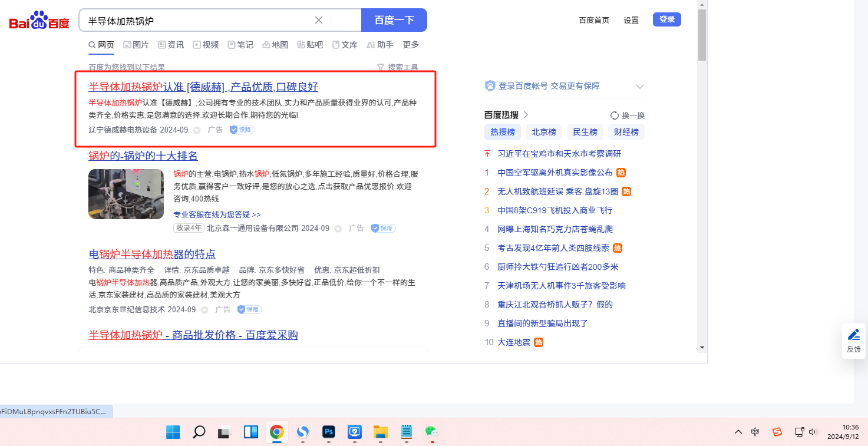868x446 pixels.
Task: Clear the search box with the X icon
Action: point(319,20)
